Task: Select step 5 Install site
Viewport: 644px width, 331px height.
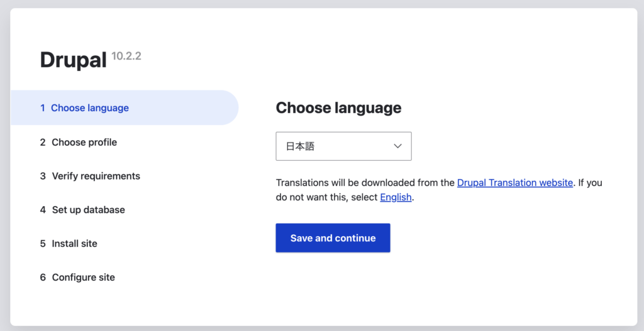Action: [x=69, y=244]
